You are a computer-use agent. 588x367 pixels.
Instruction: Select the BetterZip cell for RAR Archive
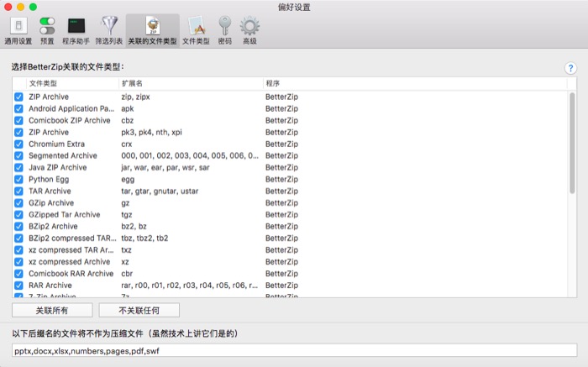click(281, 286)
